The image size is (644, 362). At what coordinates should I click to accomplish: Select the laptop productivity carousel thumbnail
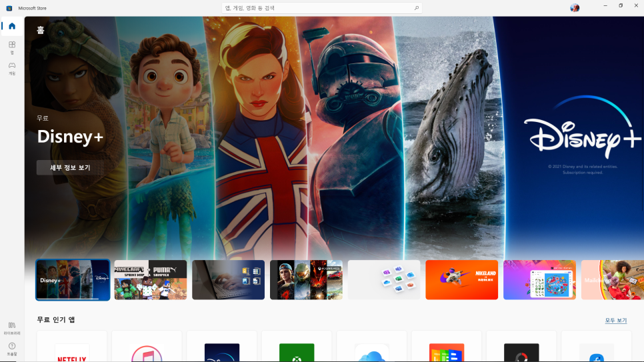(x=229, y=280)
